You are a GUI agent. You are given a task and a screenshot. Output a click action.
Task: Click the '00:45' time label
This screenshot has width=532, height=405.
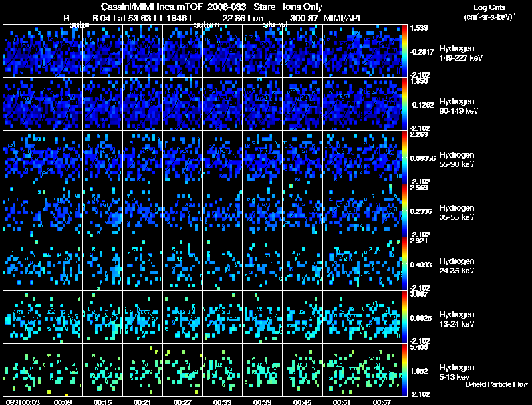click(303, 402)
